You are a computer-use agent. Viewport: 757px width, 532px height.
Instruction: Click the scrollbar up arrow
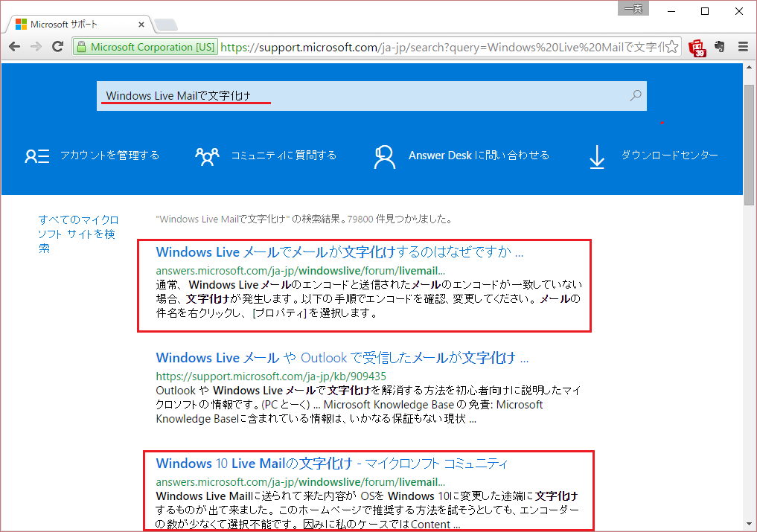tap(750, 68)
